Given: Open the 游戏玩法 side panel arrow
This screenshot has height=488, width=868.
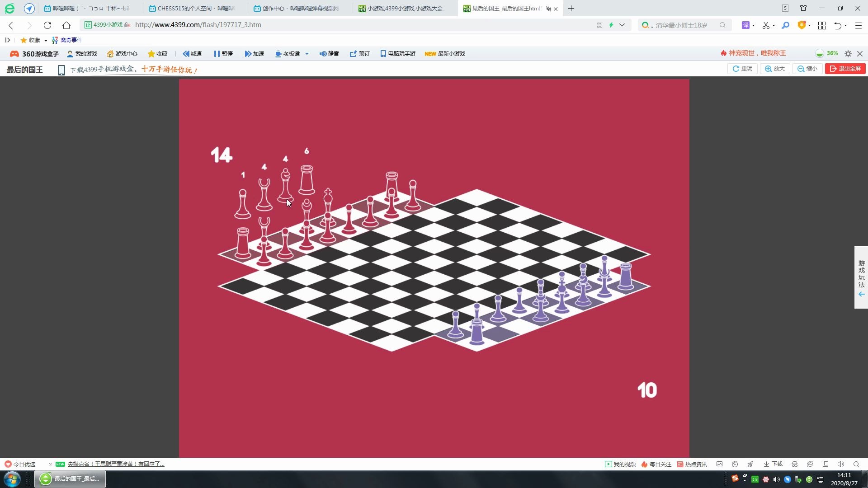Looking at the screenshot, I should coord(861,294).
